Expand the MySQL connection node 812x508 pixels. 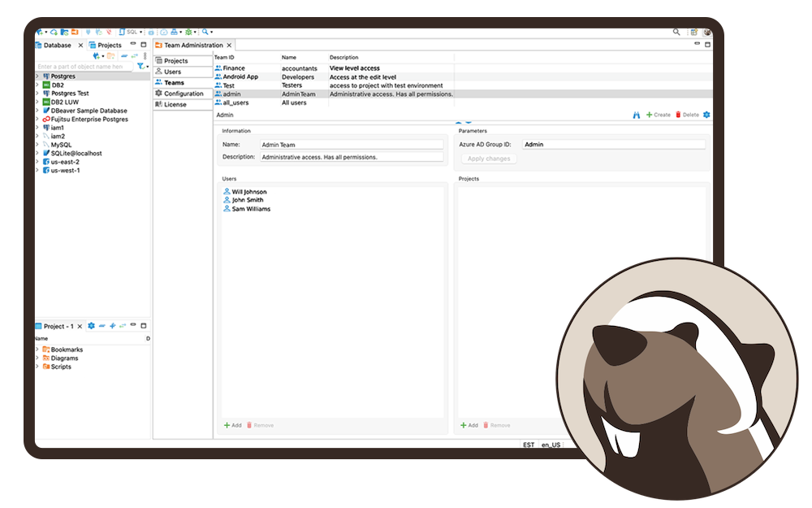coord(37,145)
